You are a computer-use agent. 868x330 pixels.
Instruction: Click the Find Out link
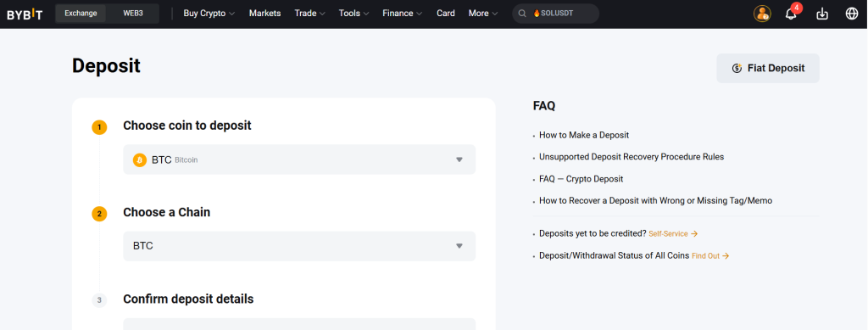[x=706, y=256]
